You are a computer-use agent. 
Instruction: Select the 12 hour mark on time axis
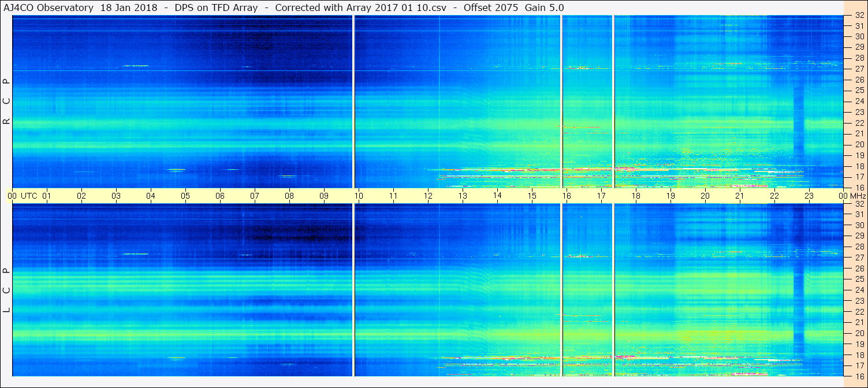click(428, 196)
